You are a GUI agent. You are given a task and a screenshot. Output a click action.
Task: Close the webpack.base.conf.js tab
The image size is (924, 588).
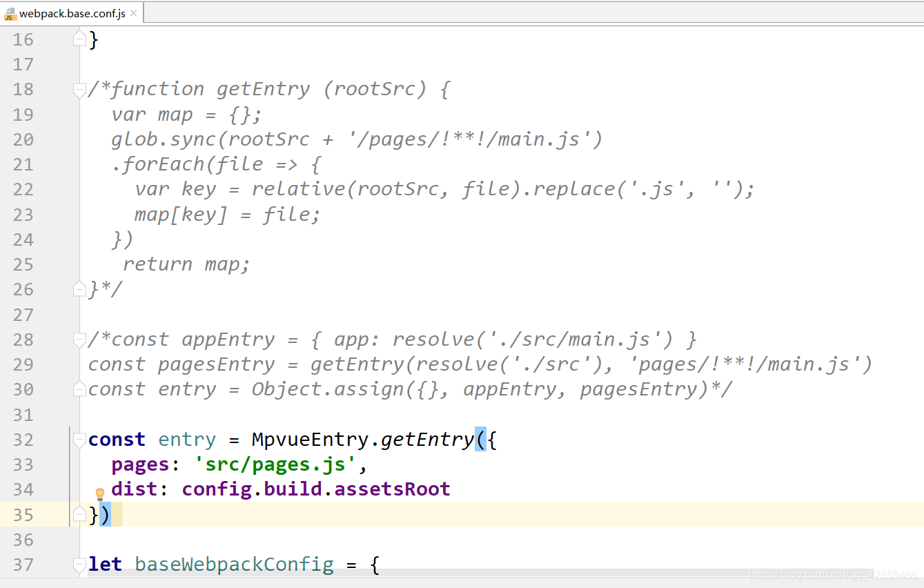(x=133, y=13)
